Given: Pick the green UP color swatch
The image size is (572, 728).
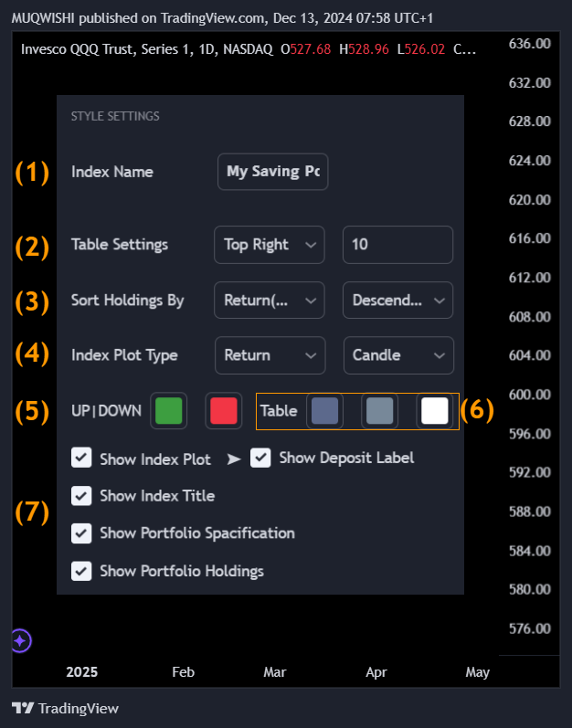Looking at the screenshot, I should tap(168, 410).
